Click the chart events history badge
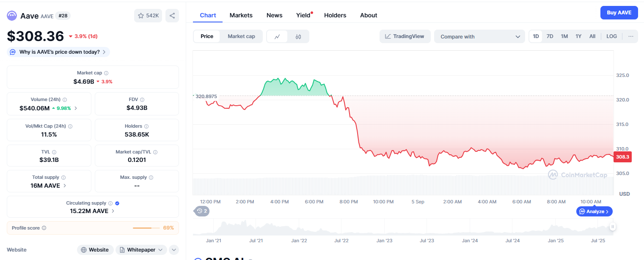This screenshot has width=644, height=260. [202, 211]
